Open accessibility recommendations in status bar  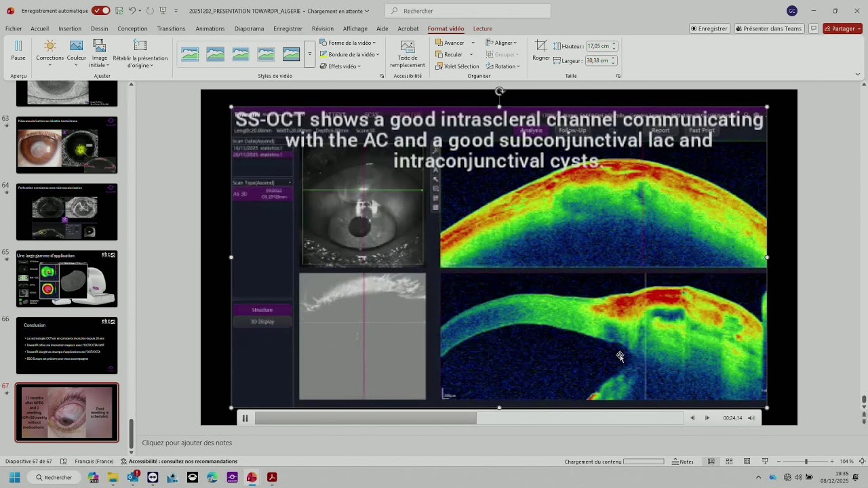pos(179,462)
